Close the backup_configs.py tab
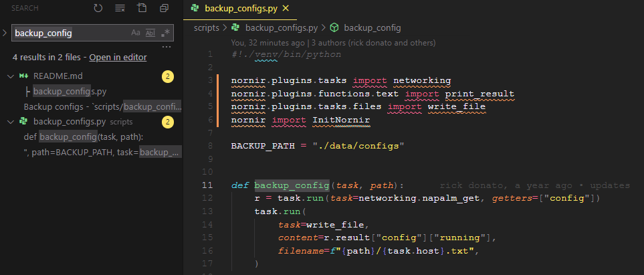The height and width of the screenshot is (275, 644). pyautogui.click(x=286, y=9)
